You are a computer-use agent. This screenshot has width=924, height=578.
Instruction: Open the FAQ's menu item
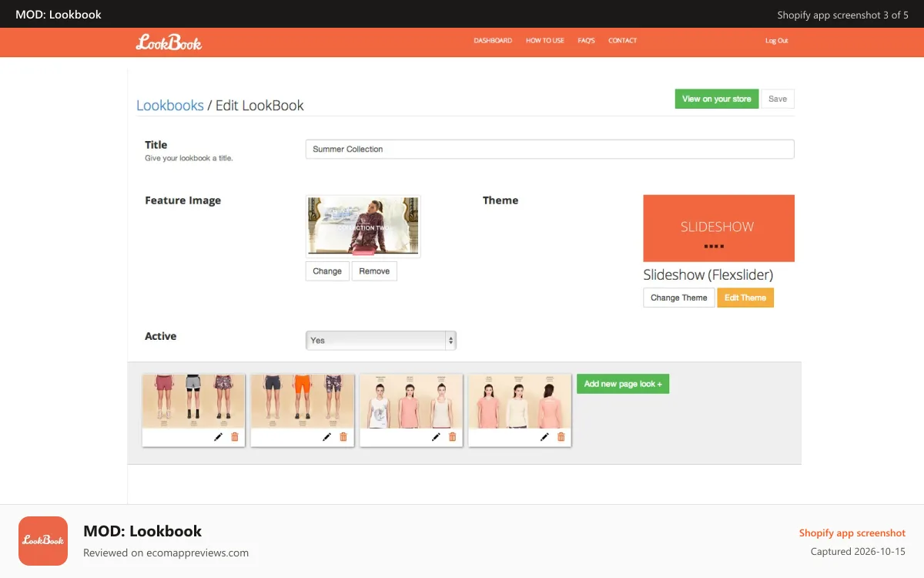(x=587, y=41)
